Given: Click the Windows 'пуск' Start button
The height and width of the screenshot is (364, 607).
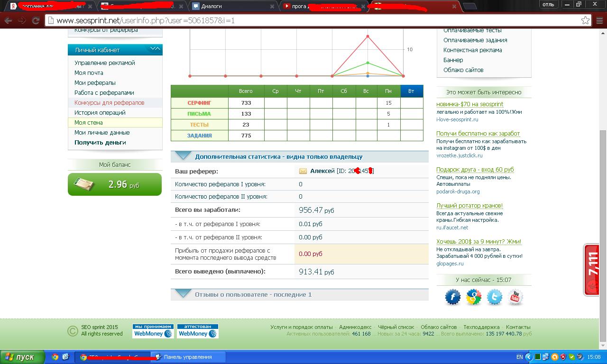Looking at the screenshot, I should click(22, 357).
